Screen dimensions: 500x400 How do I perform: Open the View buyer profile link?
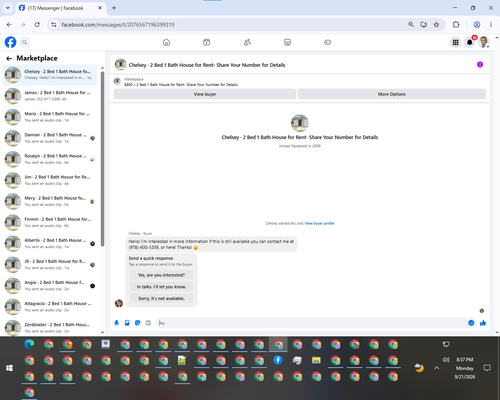click(319, 223)
